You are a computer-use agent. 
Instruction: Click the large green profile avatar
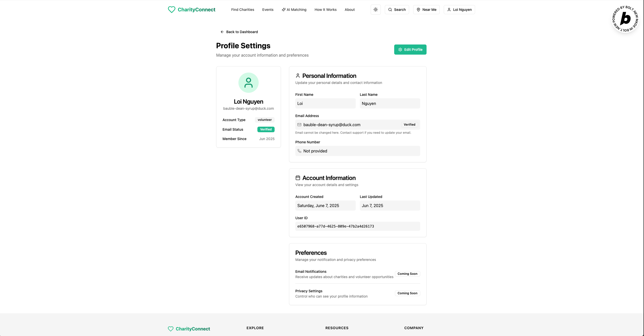248,83
